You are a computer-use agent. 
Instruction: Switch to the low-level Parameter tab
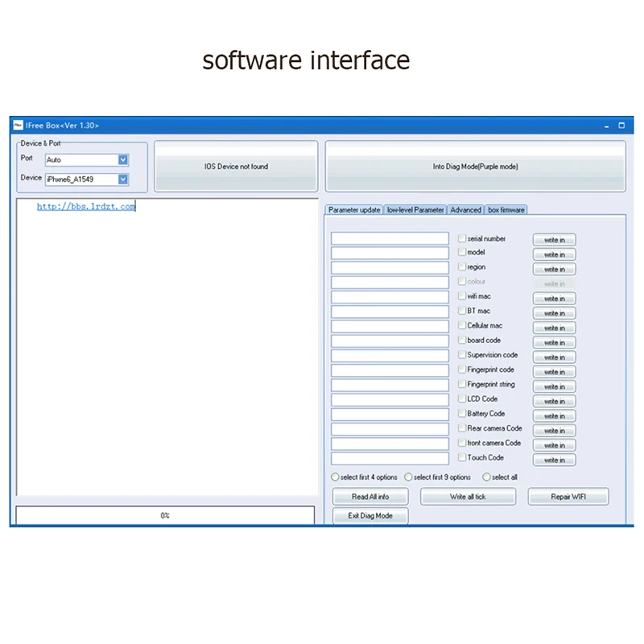415,210
